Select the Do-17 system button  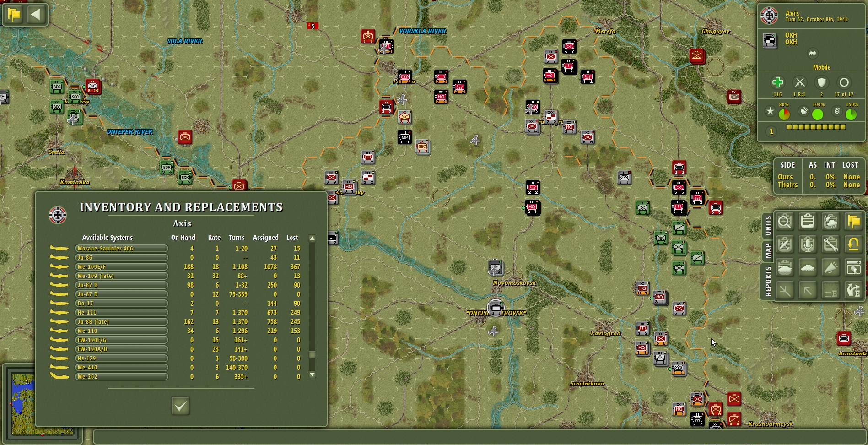tap(122, 304)
